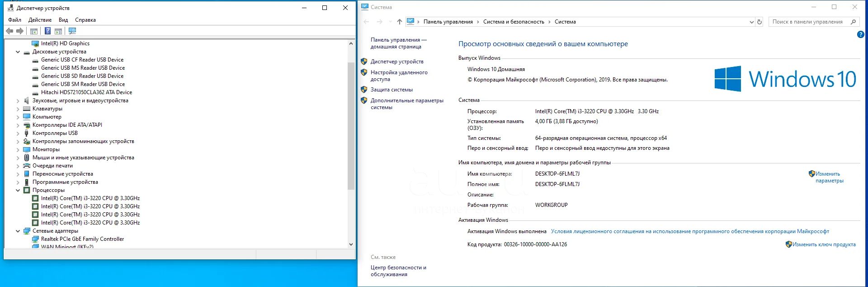Click the Изменить параметры link

[829, 177]
